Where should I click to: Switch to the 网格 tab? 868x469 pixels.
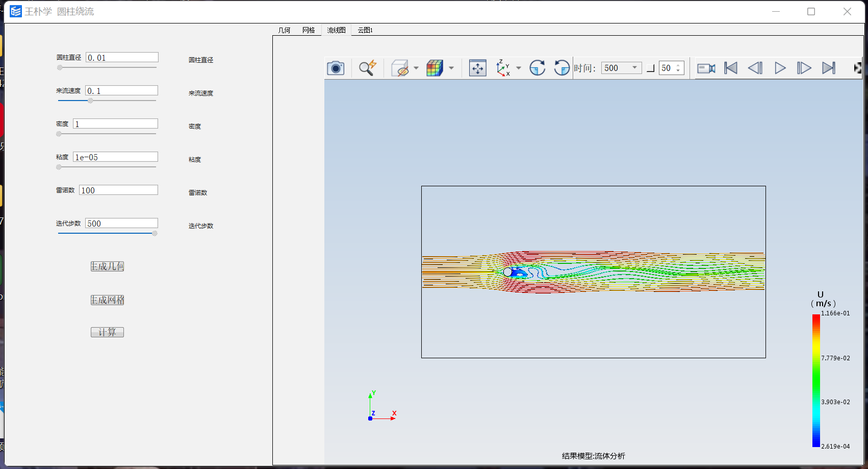click(309, 30)
